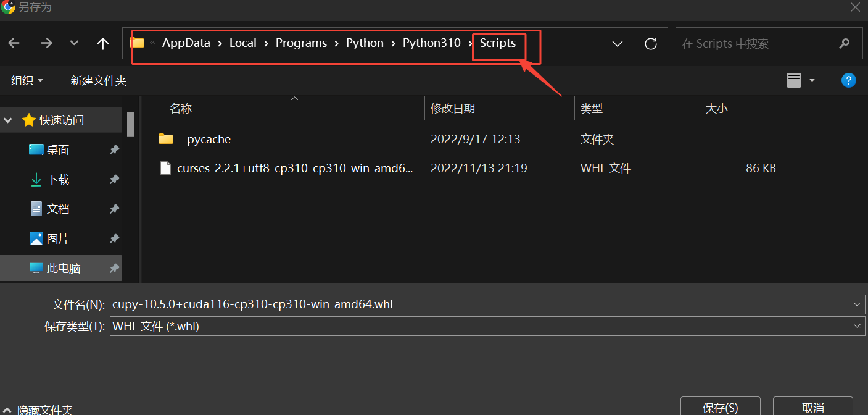Unpin 桌面 from quick access
This screenshot has height=415, width=868.
click(x=114, y=149)
